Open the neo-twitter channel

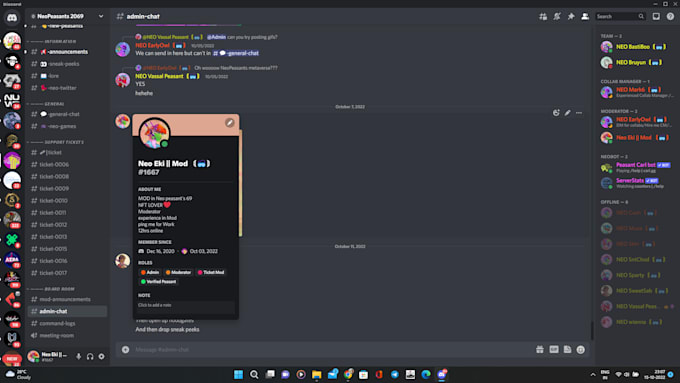(67, 88)
